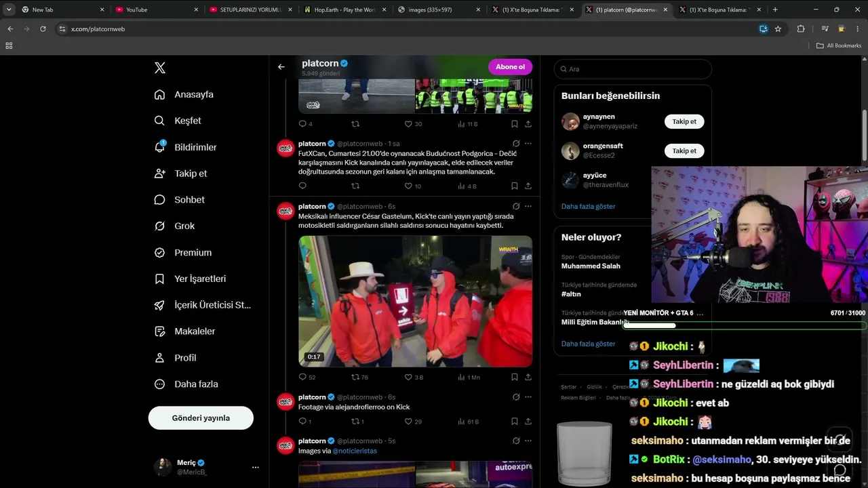Switch to the YouTube browser tab
The height and width of the screenshot is (488, 868).
point(157,9)
